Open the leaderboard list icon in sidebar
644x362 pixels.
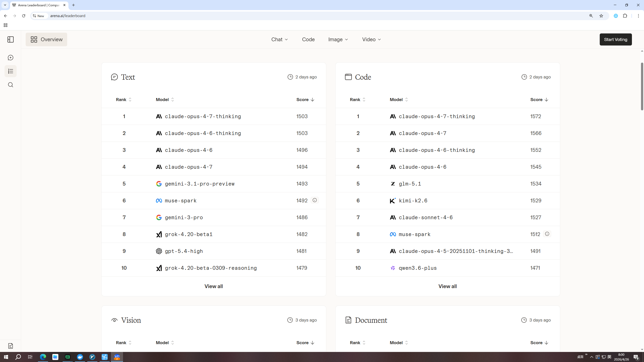pos(10,71)
